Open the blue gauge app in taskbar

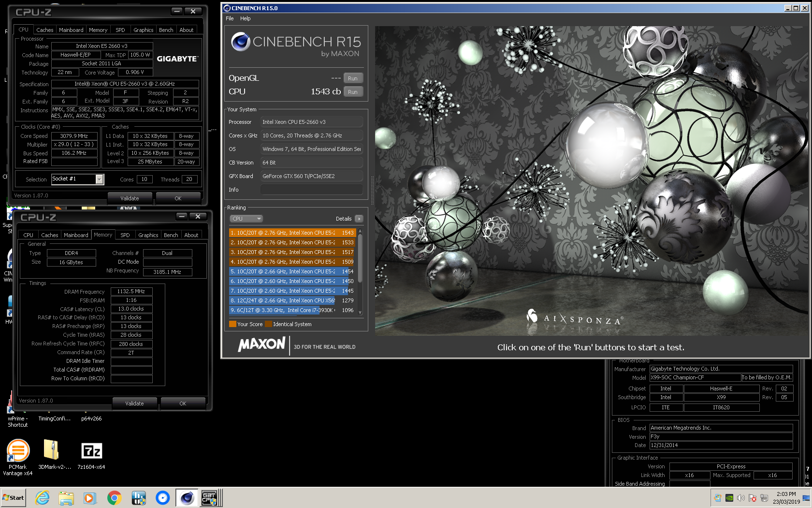click(x=163, y=497)
